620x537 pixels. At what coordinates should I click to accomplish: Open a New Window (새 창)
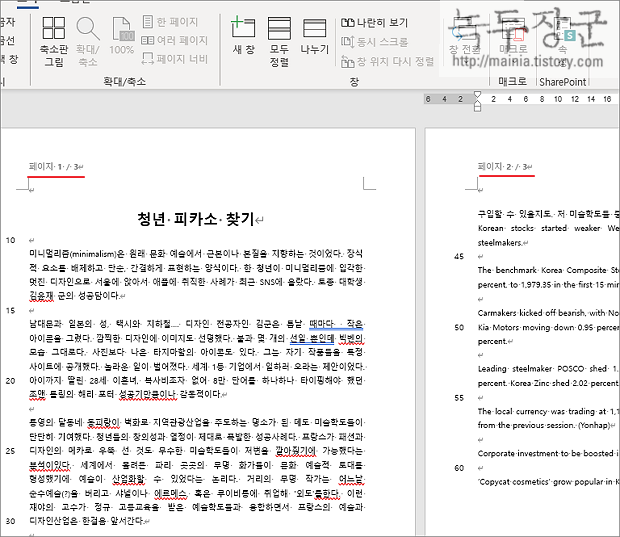coord(244,36)
